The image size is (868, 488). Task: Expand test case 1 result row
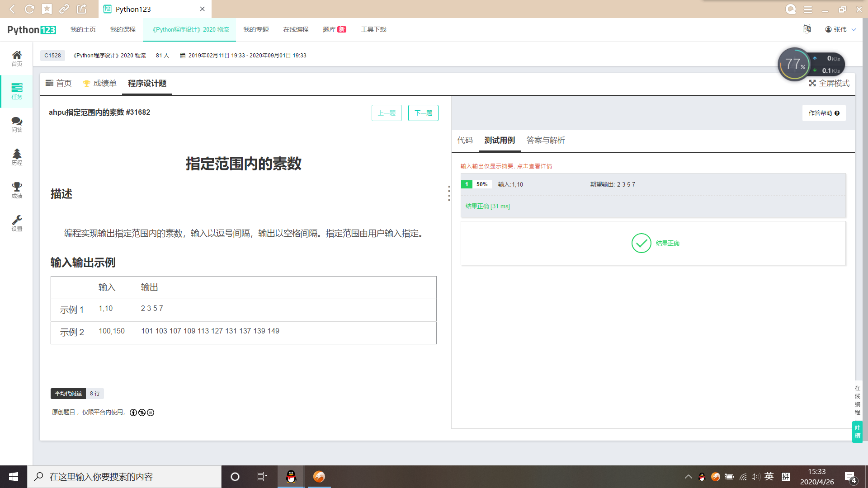[x=653, y=184]
